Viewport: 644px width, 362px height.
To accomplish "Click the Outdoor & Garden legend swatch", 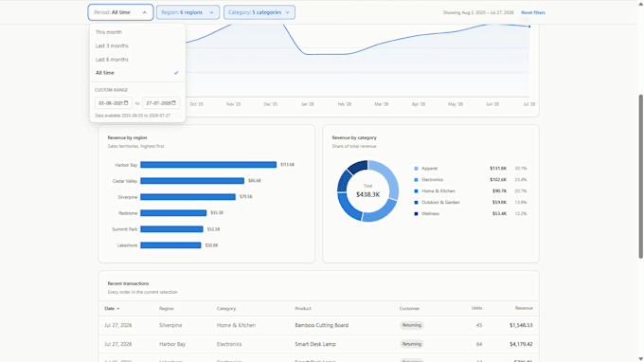I will pos(416,202).
